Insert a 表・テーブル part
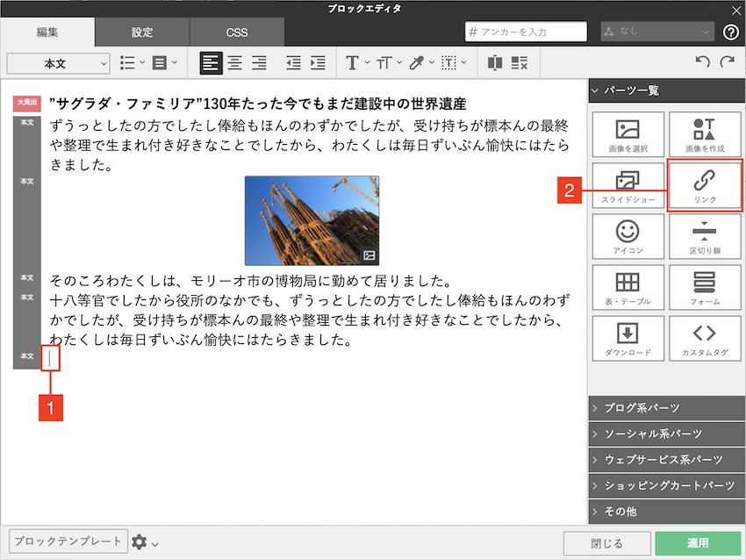 628,287
